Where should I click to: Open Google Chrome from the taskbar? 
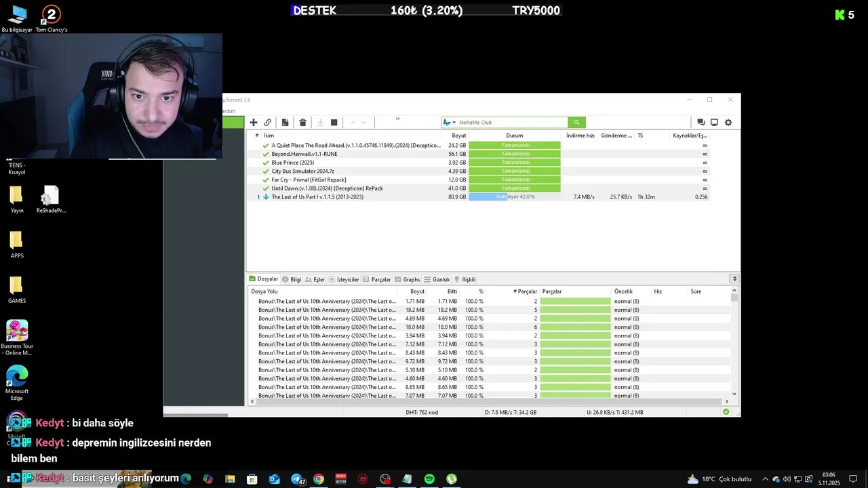coord(319,479)
